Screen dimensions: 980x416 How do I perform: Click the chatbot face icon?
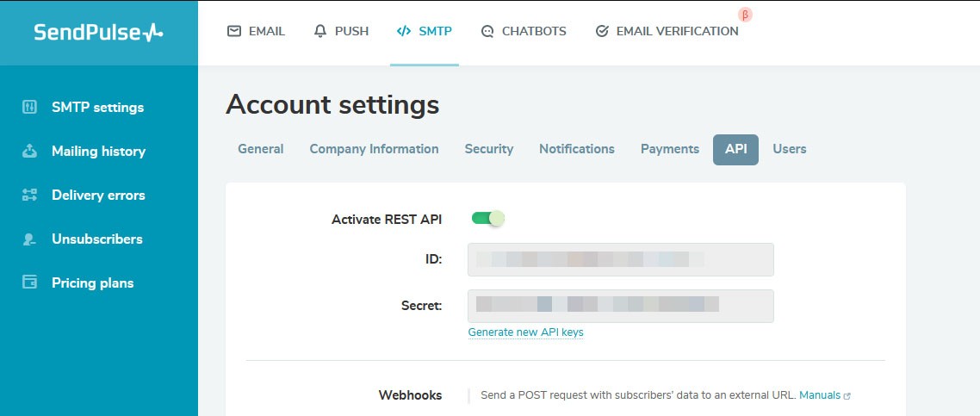[487, 31]
